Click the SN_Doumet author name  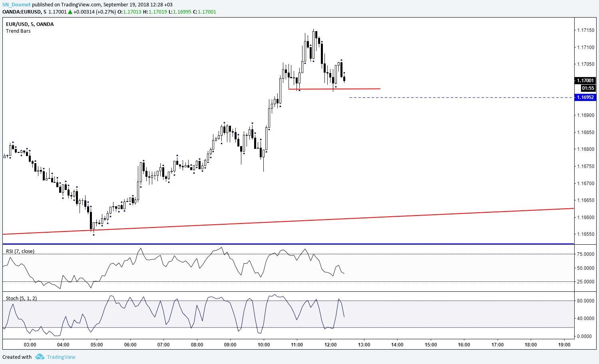[16, 5]
